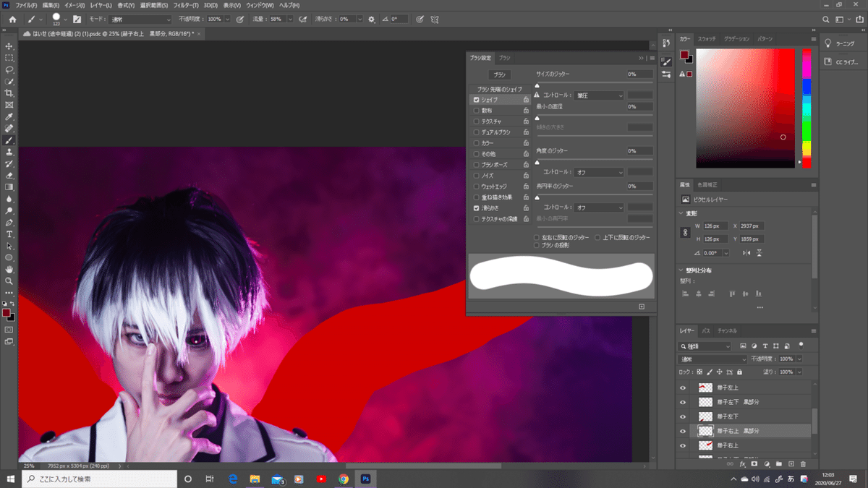Click the search magnifier icon top right

pyautogui.click(x=826, y=19)
